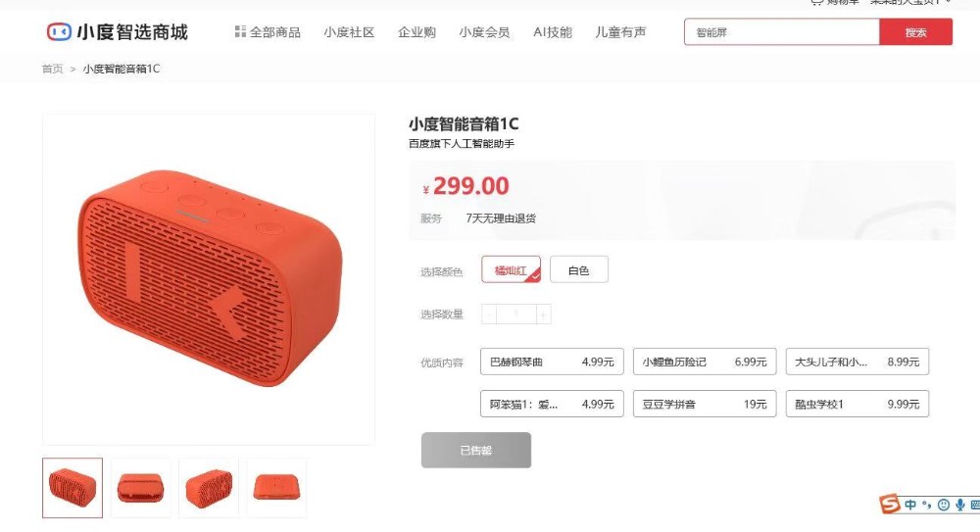
Task: Go to 首页 via breadcrumb link
Action: coord(53,69)
